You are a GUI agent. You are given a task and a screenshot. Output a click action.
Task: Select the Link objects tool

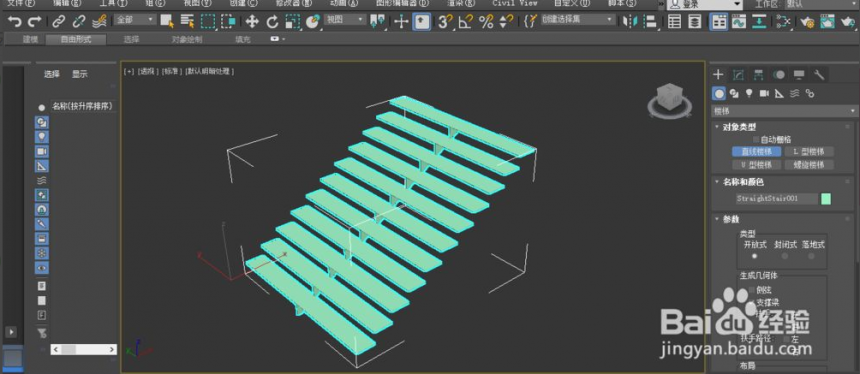pyautogui.click(x=59, y=21)
